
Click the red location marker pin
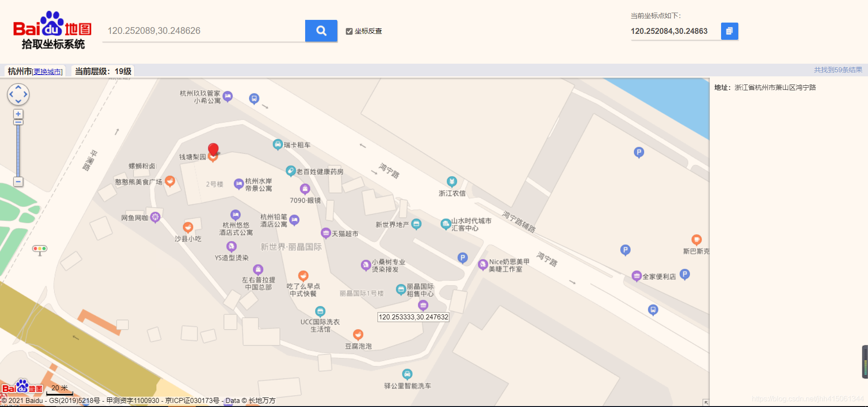pyautogui.click(x=213, y=150)
